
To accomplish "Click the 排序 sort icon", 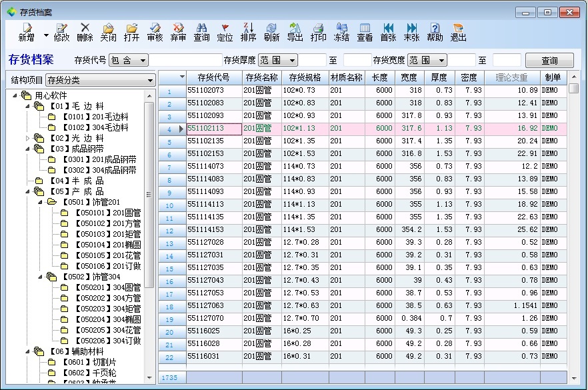I will [x=248, y=32].
